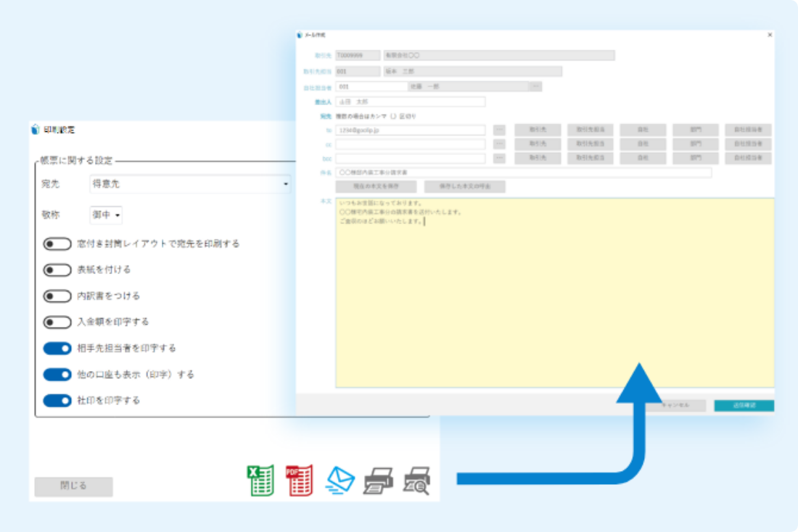
Task: Click the Excel export icon
Action: point(261,480)
